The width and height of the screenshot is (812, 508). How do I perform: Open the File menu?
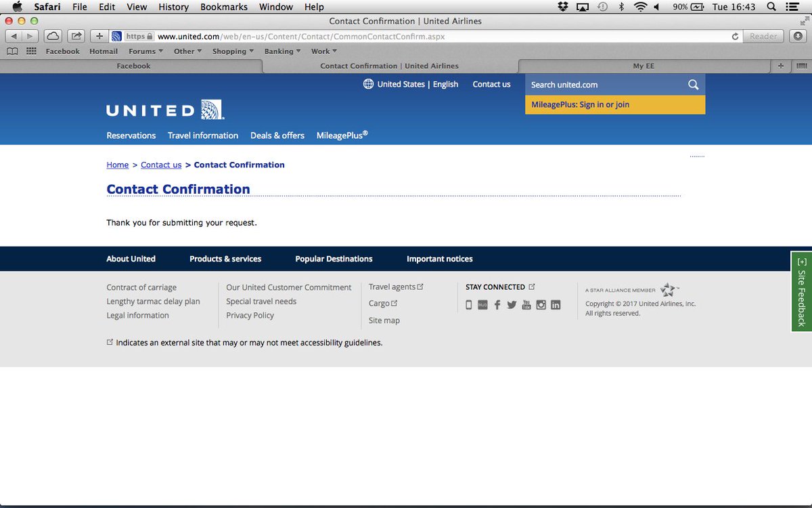point(80,7)
